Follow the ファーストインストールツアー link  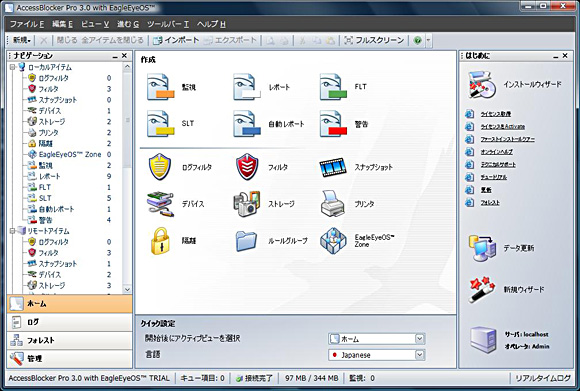click(508, 139)
